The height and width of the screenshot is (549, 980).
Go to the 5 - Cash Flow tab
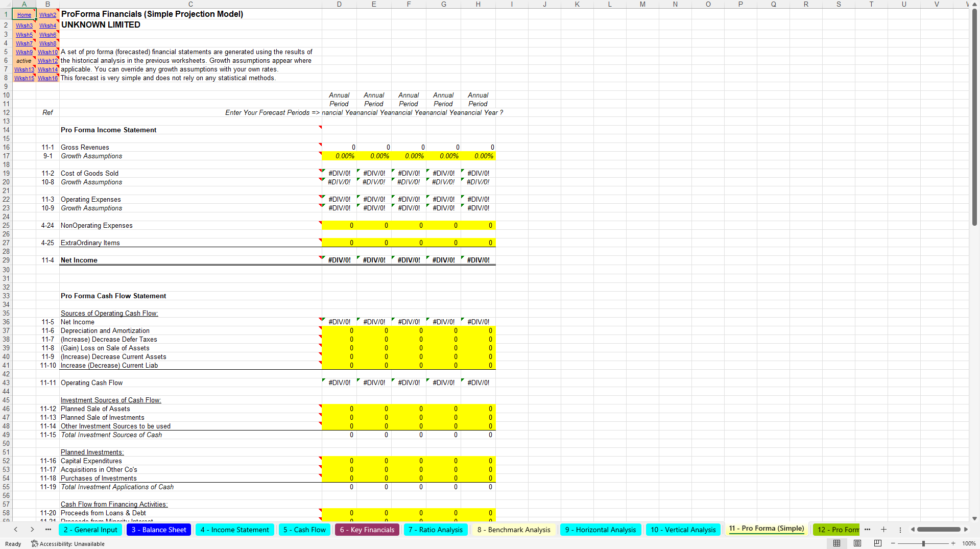304,530
